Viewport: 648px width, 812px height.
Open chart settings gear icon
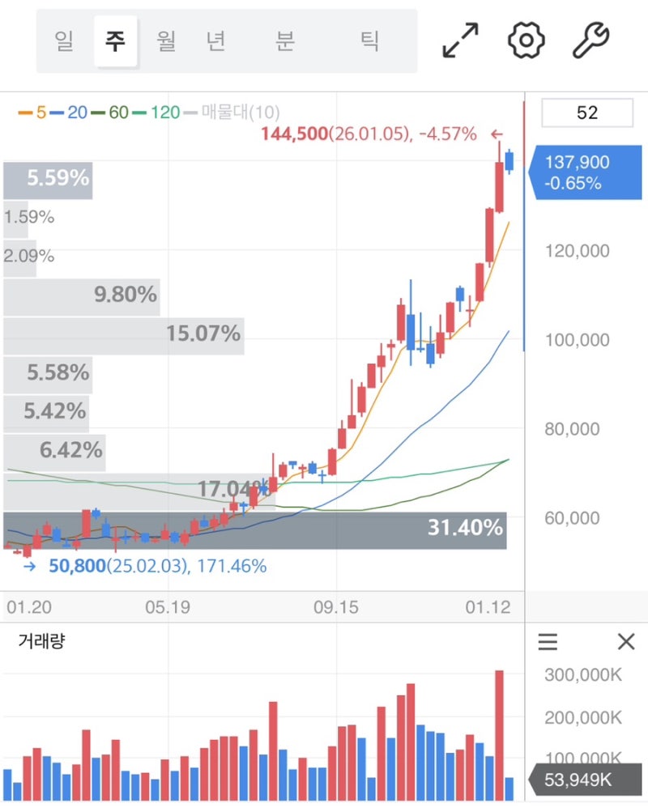point(526,40)
